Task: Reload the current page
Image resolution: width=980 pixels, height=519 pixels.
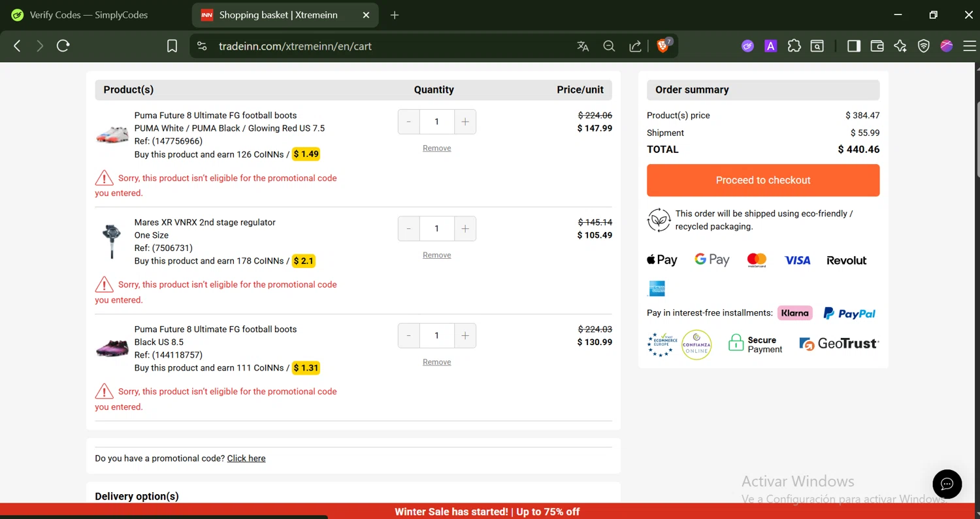Action: [x=63, y=46]
